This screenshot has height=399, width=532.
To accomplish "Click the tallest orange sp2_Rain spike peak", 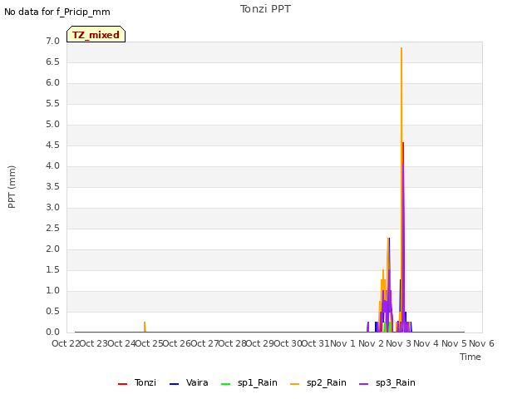I will tap(401, 48).
